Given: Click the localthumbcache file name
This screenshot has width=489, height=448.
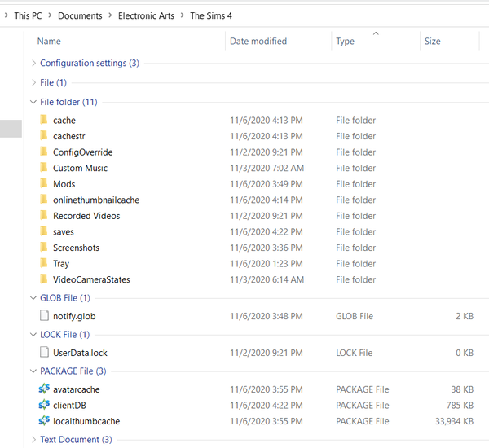Looking at the screenshot, I should coord(86,421).
